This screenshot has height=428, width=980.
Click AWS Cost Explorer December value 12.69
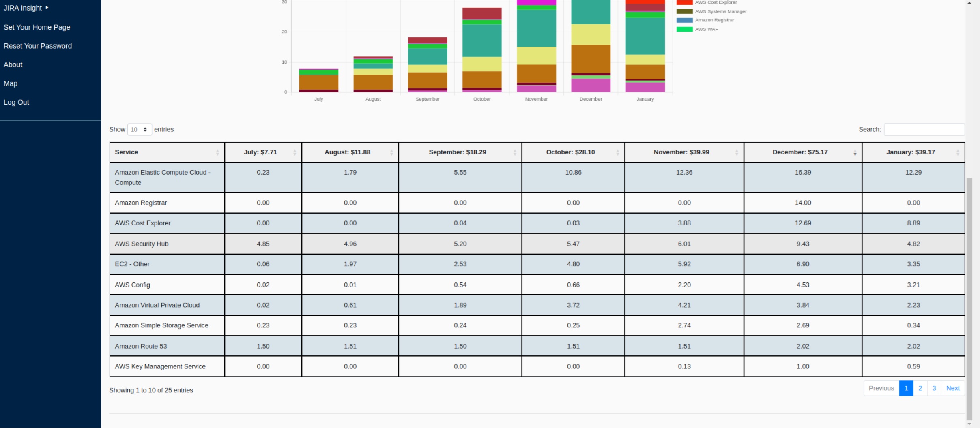803,223
